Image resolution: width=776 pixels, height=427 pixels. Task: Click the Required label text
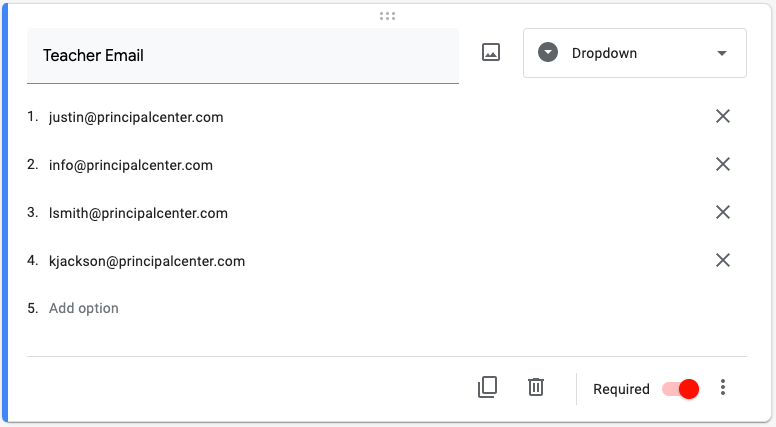[x=621, y=389]
